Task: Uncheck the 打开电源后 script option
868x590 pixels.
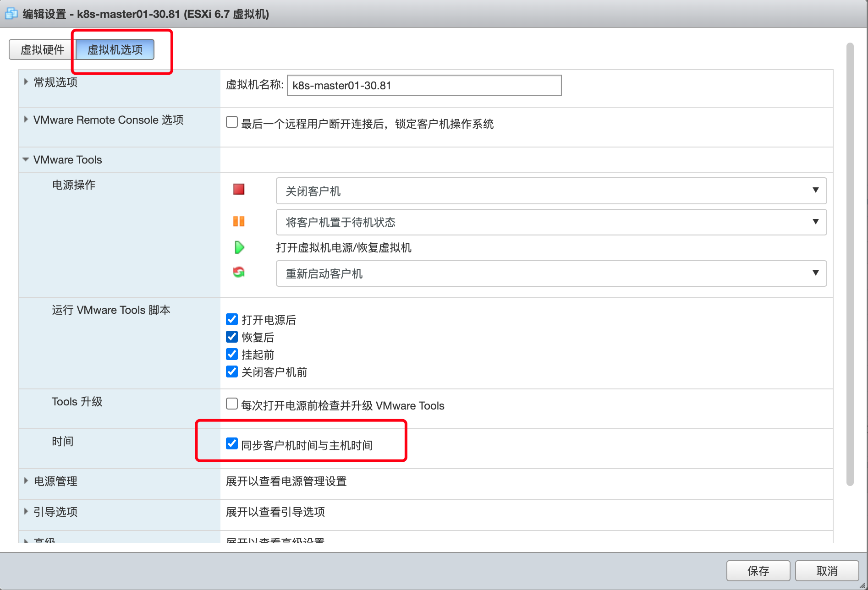Action: point(232,319)
